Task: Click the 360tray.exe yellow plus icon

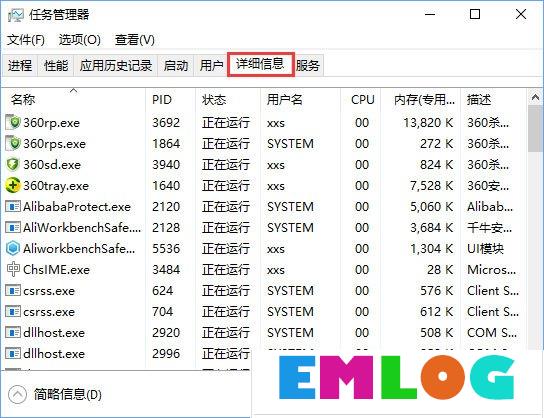Action: 13,186
